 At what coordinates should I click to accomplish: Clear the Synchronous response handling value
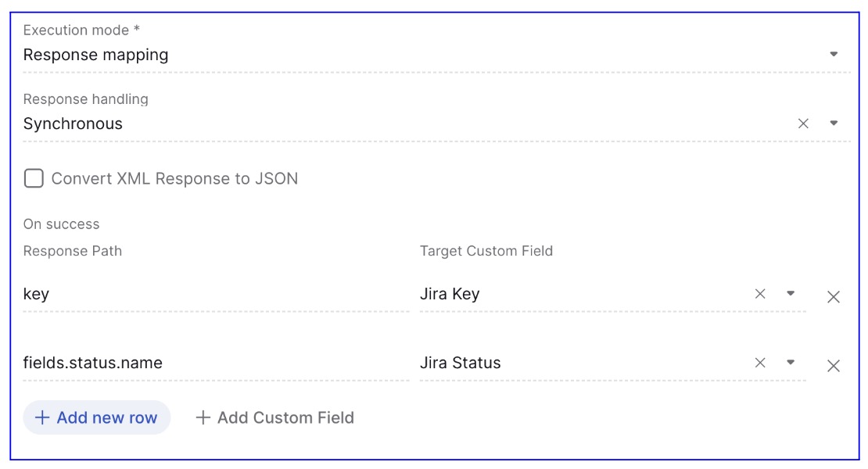[x=803, y=124]
